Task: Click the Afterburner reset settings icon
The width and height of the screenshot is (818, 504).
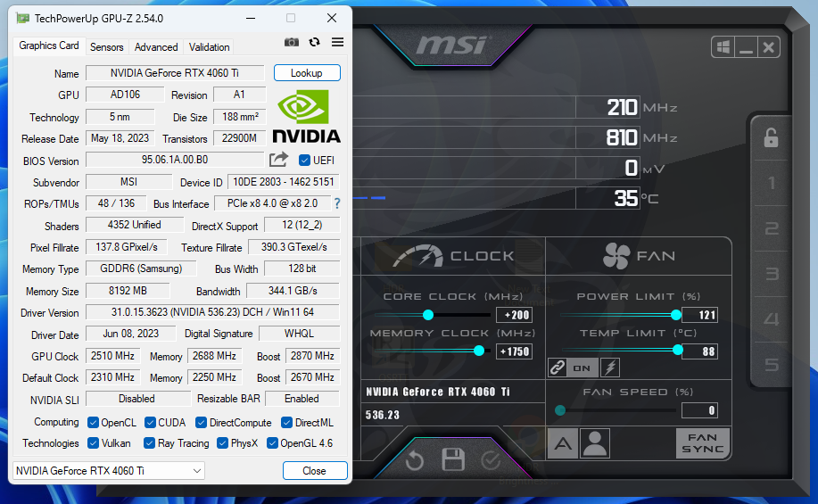Action: click(x=414, y=460)
